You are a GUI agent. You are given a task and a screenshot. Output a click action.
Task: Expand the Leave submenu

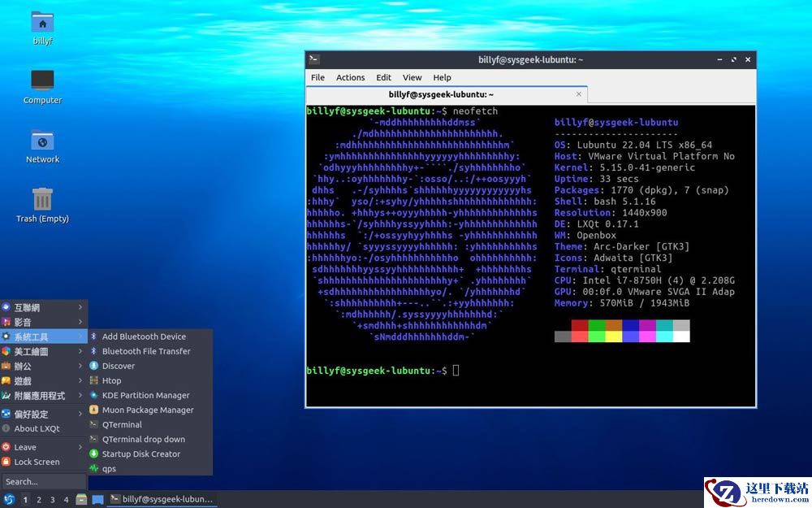pyautogui.click(x=44, y=447)
